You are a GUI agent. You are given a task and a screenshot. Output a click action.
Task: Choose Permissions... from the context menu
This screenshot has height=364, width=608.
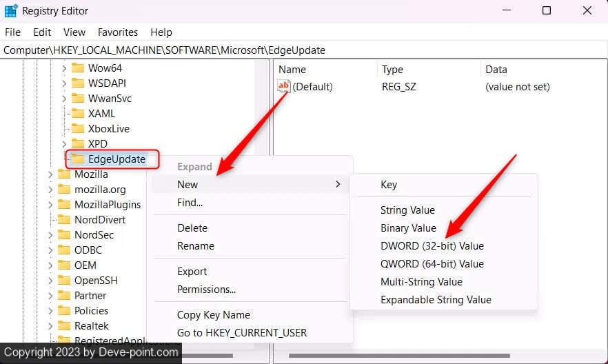click(206, 290)
